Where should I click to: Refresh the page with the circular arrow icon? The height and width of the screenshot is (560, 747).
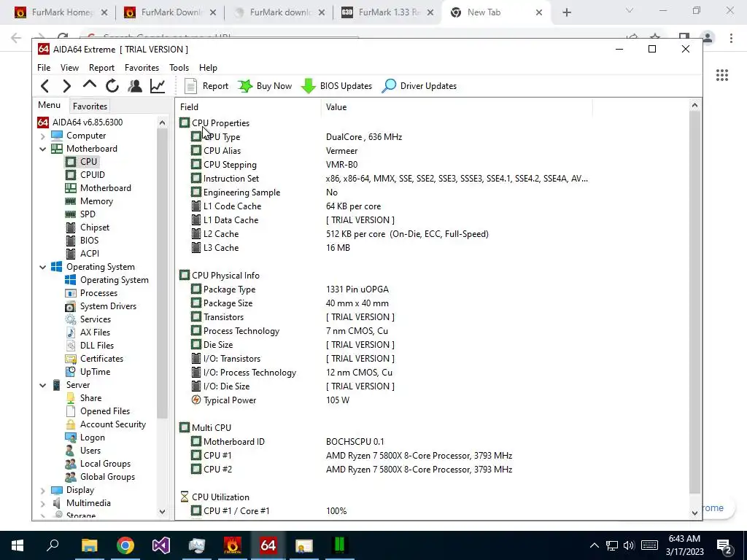pyautogui.click(x=112, y=86)
